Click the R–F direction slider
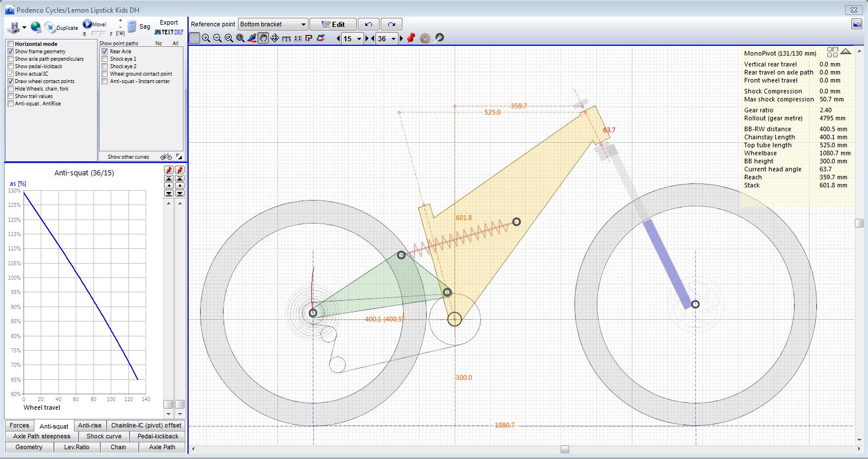 (x=98, y=34)
